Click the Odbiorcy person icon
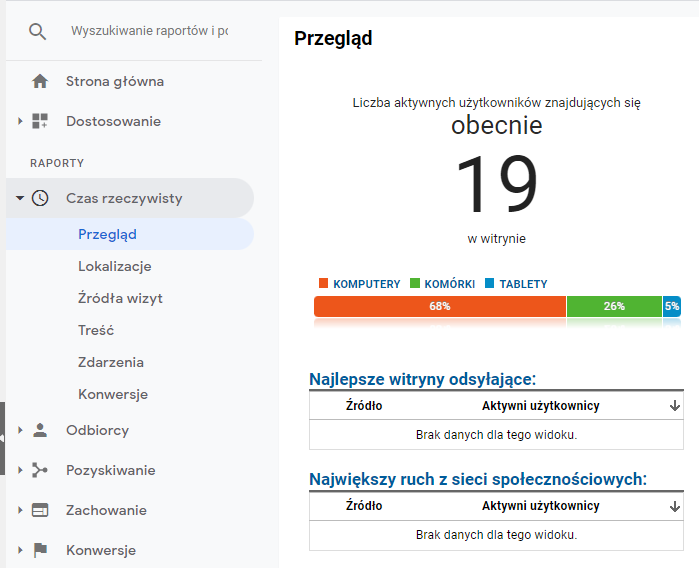This screenshot has height=568, width=699. pyautogui.click(x=40, y=430)
